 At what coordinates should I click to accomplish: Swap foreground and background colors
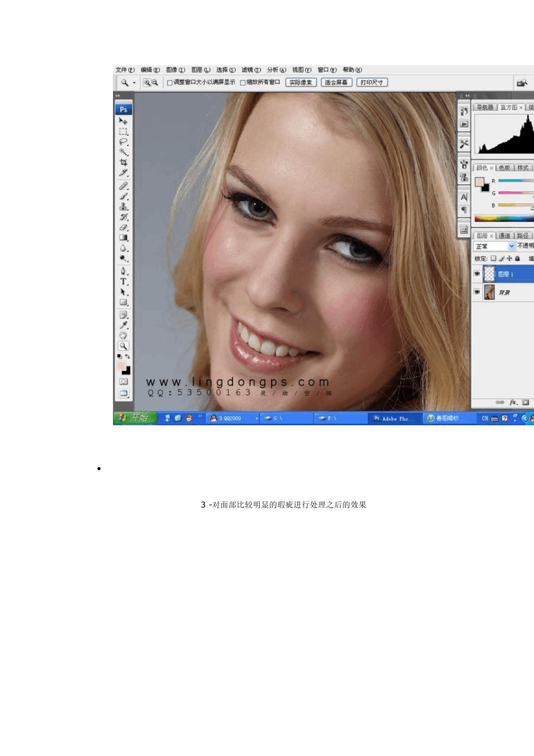128,357
